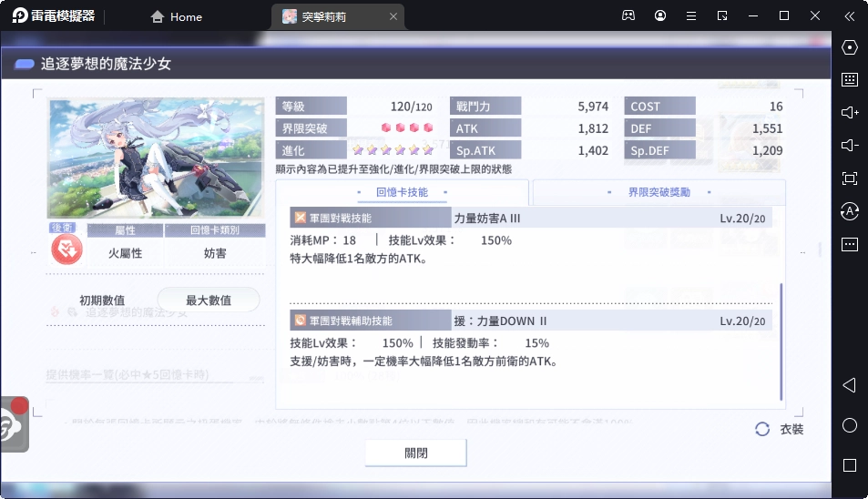This screenshot has width=868, height=499.
Task: Switch to the 回憶卡技能 tab
Action: [x=402, y=192]
